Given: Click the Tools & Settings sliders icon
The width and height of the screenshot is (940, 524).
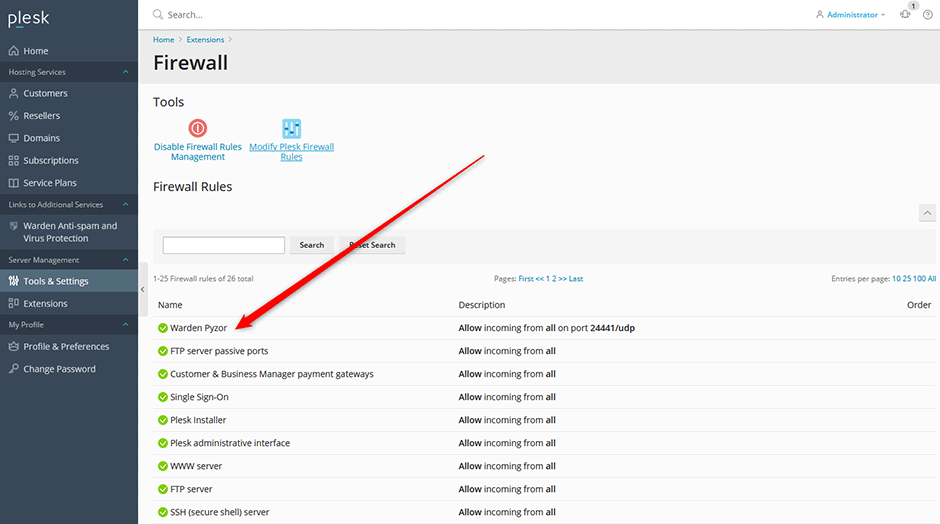Looking at the screenshot, I should (13, 281).
